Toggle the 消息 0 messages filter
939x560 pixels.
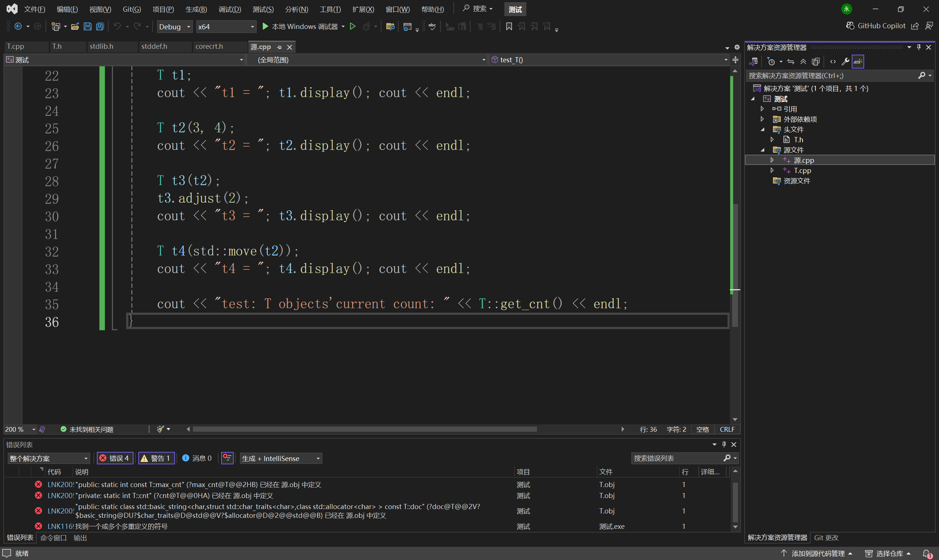click(x=197, y=458)
